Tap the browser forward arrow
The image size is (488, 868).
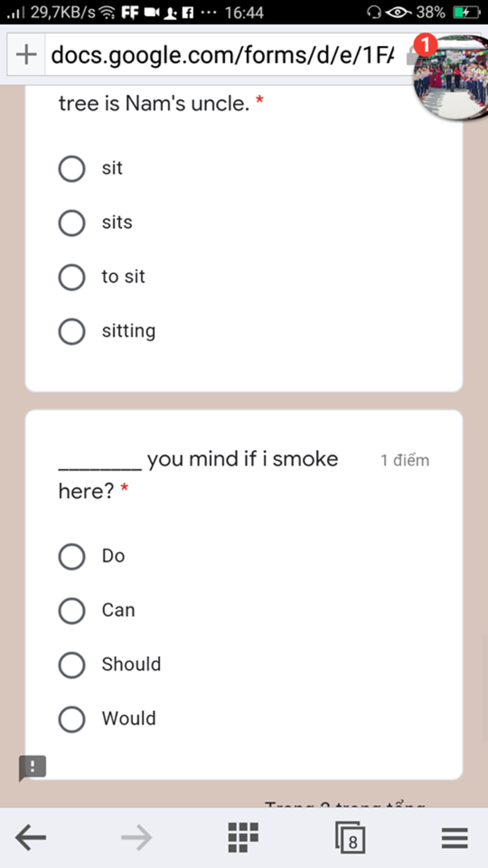(136, 837)
